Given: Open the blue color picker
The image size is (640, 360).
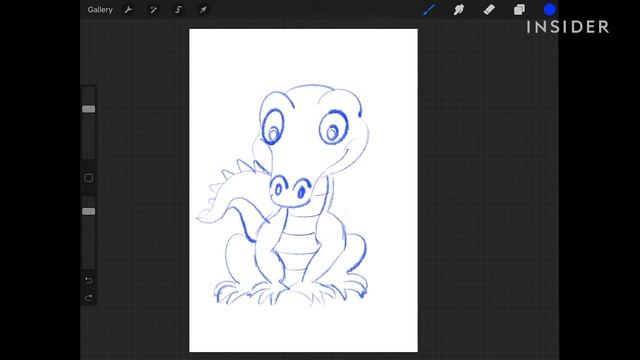Looking at the screenshot, I should click(x=550, y=9).
